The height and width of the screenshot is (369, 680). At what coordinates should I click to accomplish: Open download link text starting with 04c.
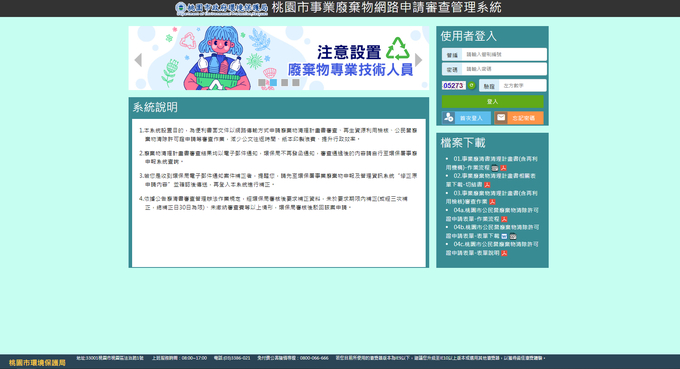[x=492, y=248]
